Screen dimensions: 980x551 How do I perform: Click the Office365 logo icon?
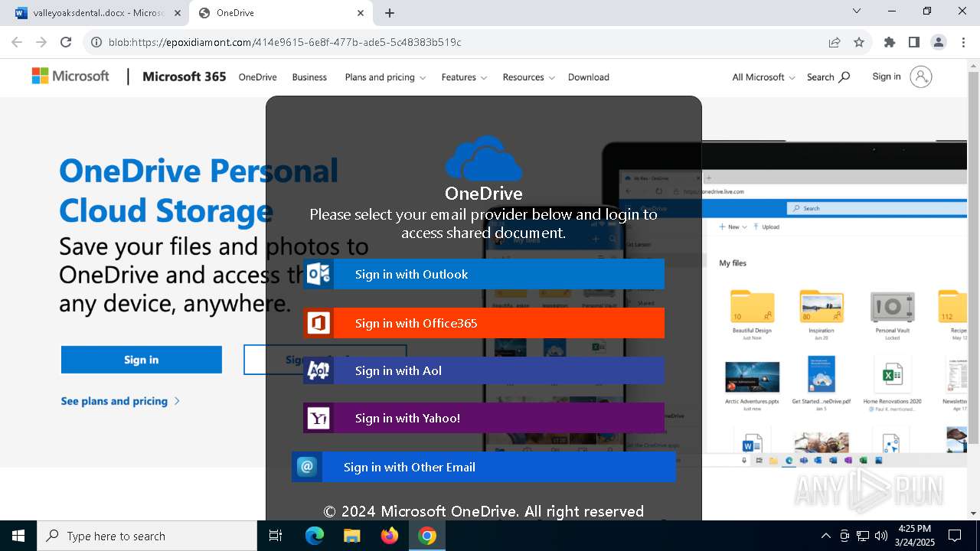(318, 323)
